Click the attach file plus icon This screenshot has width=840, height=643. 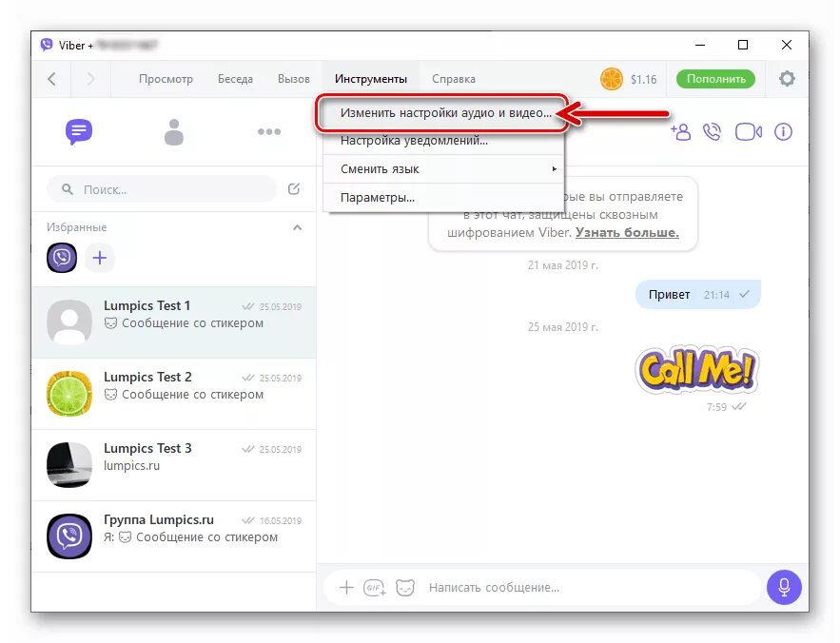[346, 587]
